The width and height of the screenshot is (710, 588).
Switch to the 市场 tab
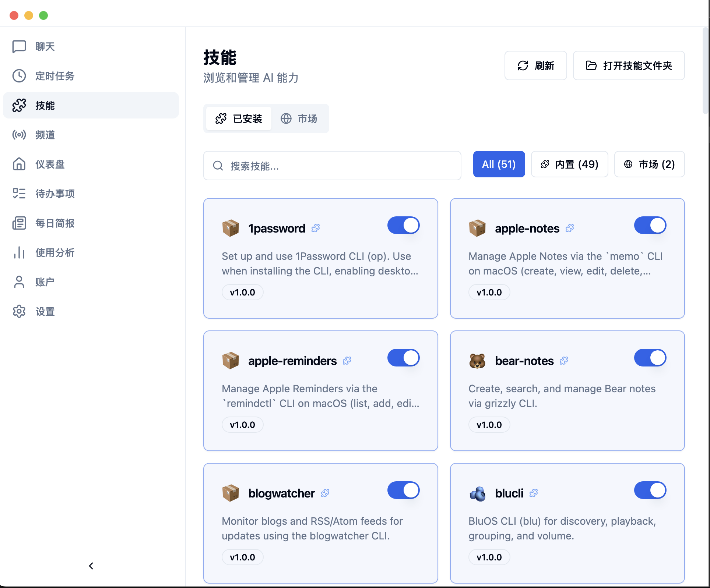(x=300, y=118)
